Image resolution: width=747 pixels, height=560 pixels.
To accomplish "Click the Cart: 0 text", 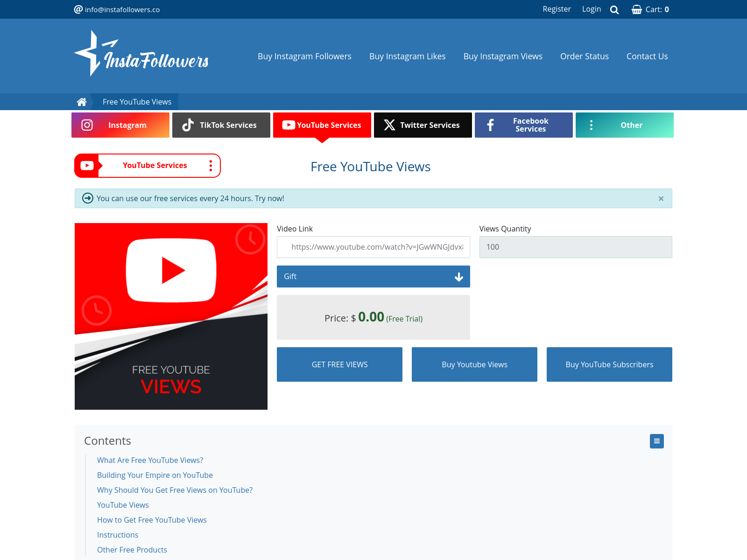I will coord(657,9).
